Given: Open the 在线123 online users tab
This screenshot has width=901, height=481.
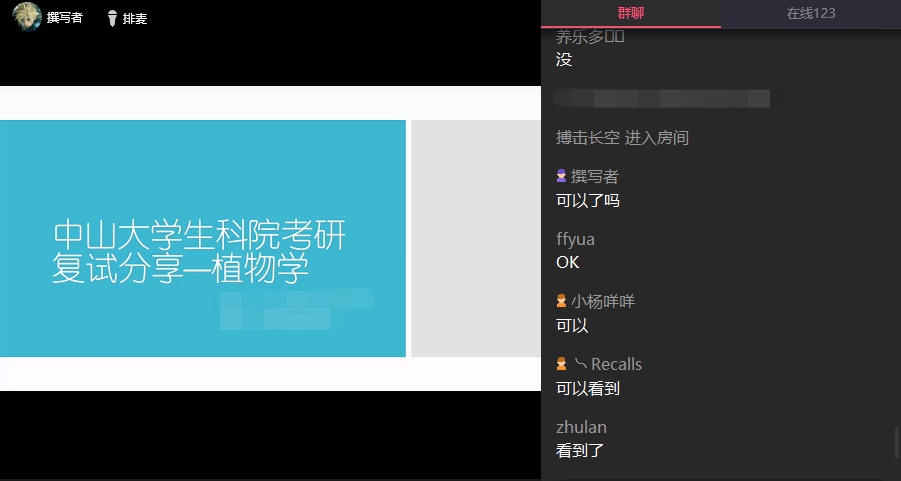Looking at the screenshot, I should coord(810,13).
